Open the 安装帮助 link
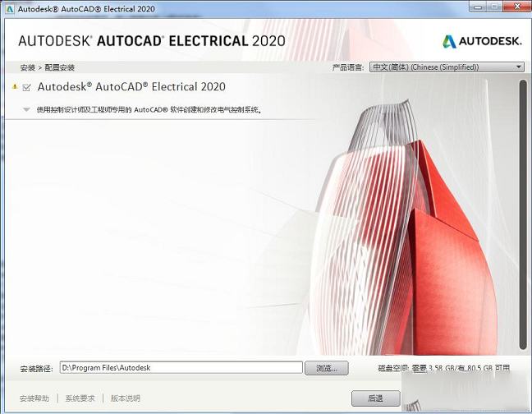Viewport: 532px width, 414px height. (34, 398)
